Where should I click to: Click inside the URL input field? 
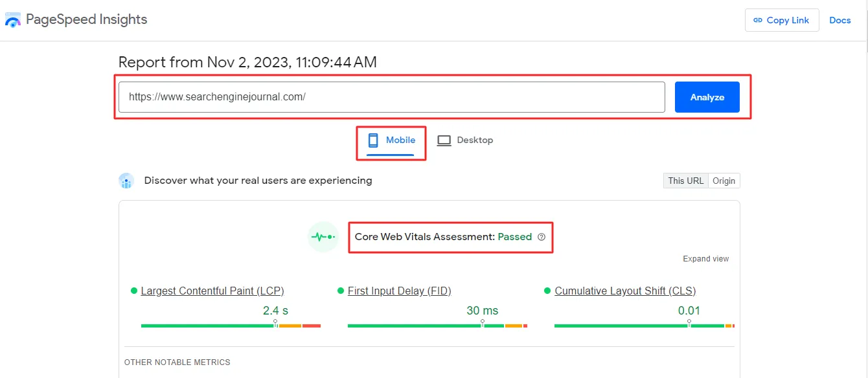click(389, 96)
